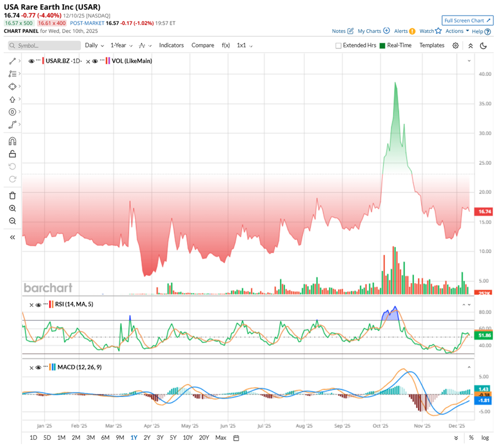
Task: Hide the MACD indicator eye icon
Action: tap(38, 368)
